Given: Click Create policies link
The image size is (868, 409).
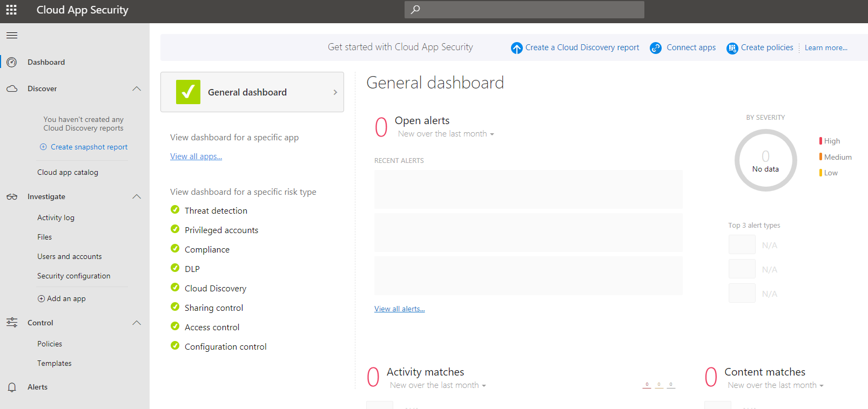Looking at the screenshot, I should (x=767, y=47).
